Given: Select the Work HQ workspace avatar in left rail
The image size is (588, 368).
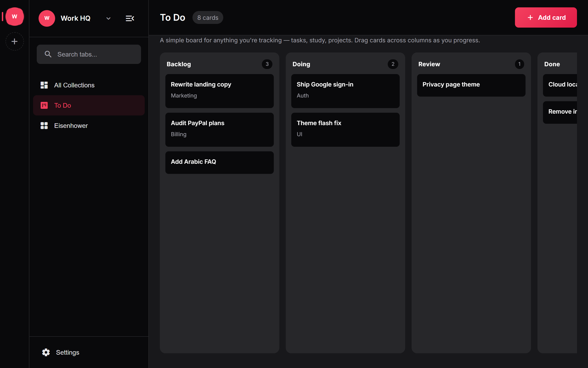Looking at the screenshot, I should point(14,17).
